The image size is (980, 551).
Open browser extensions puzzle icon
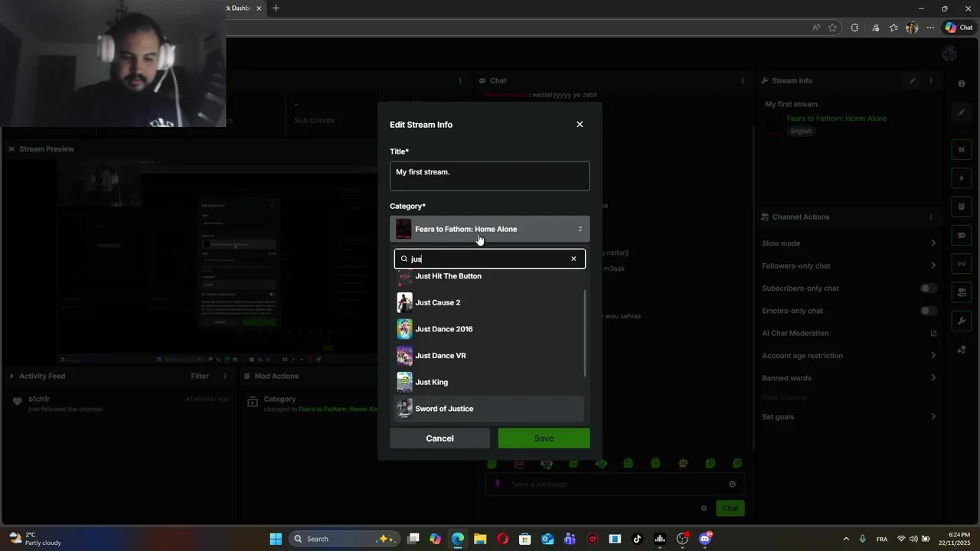[854, 28]
